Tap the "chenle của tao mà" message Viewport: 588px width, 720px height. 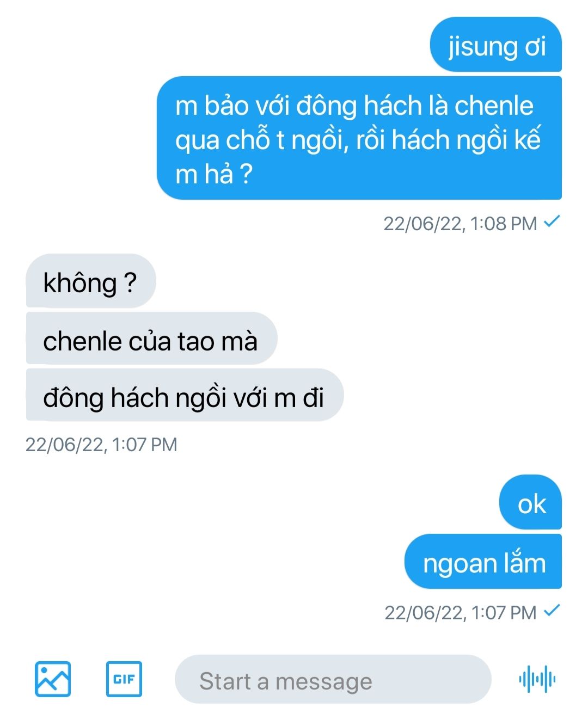151,339
